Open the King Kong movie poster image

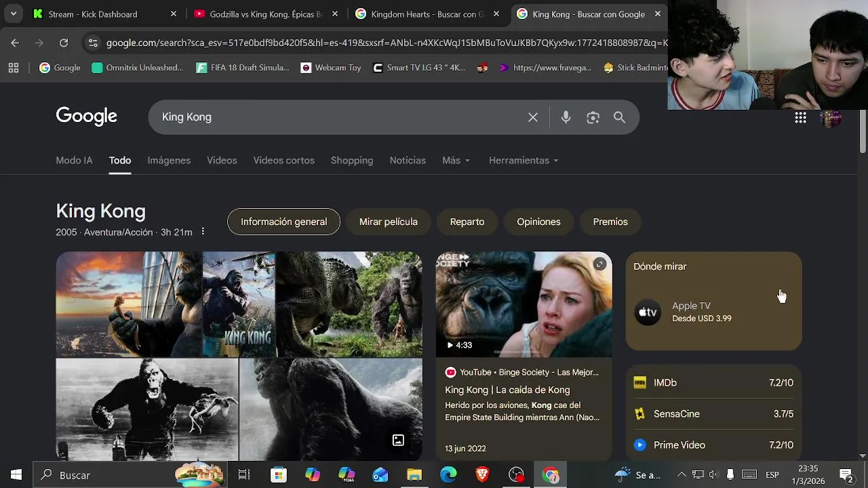[239, 304]
